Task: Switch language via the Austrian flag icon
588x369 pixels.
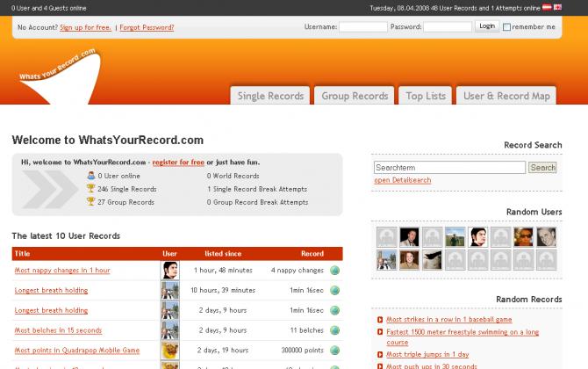Action: (547, 8)
